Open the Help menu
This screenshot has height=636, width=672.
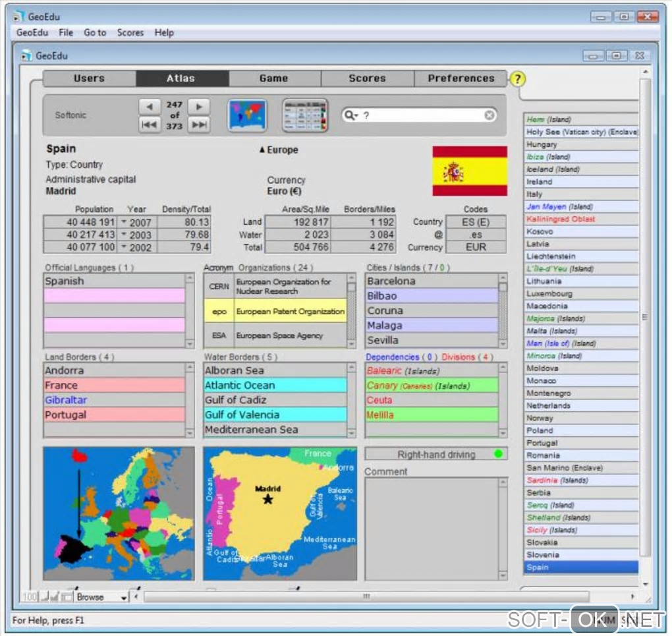(x=164, y=32)
